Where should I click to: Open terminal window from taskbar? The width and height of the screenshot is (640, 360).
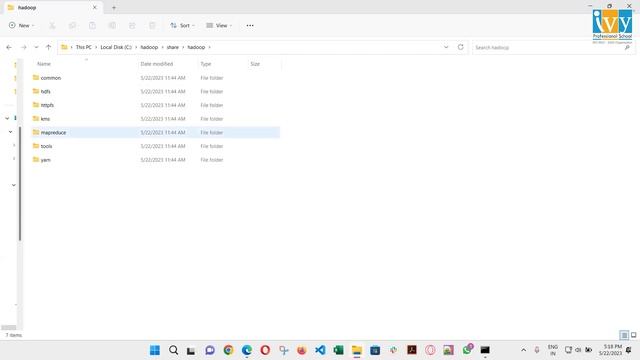(x=485, y=350)
